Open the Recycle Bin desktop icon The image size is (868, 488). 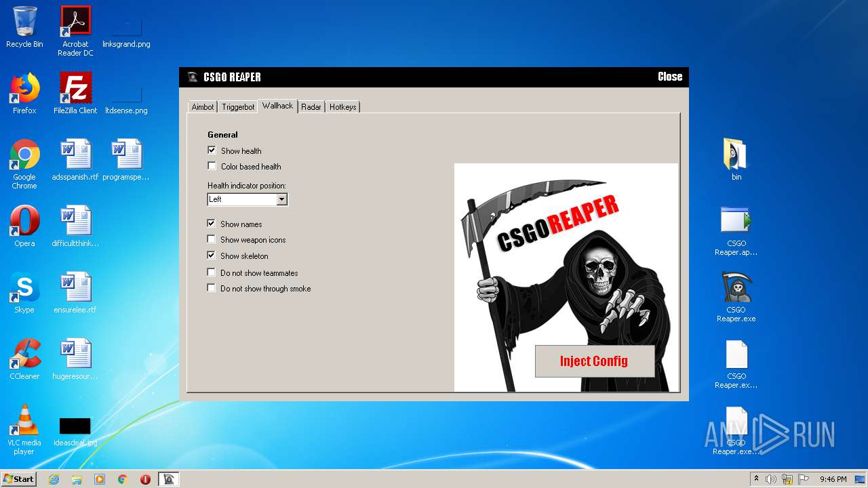point(24,27)
